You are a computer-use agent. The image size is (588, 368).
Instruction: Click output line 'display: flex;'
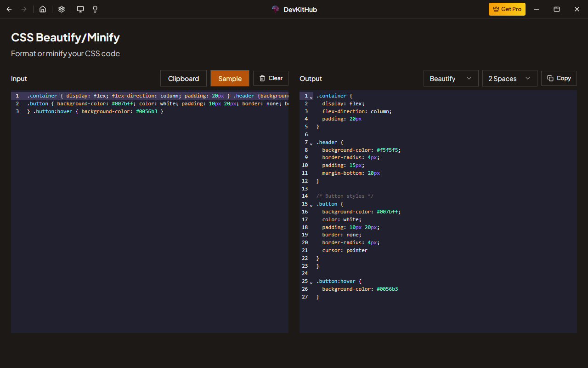[x=343, y=103]
